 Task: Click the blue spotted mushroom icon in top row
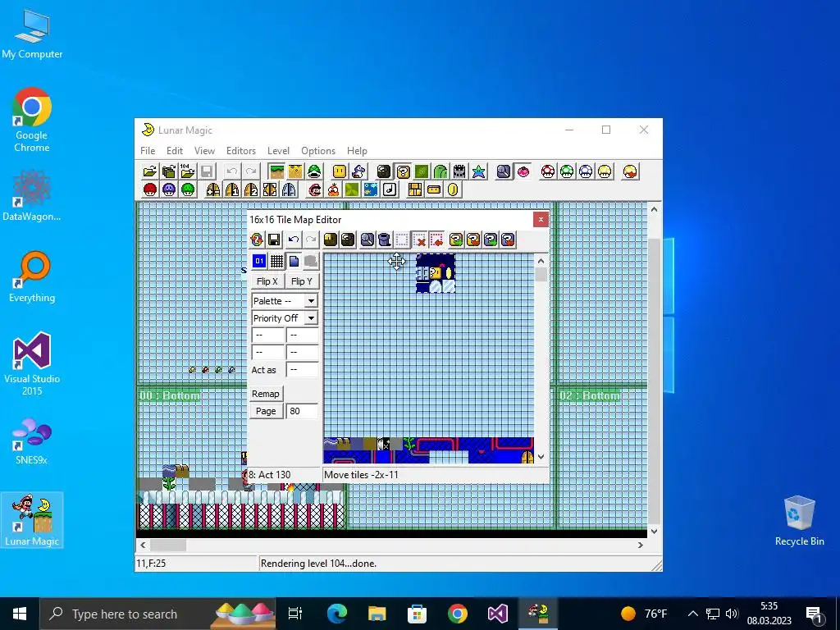586,171
